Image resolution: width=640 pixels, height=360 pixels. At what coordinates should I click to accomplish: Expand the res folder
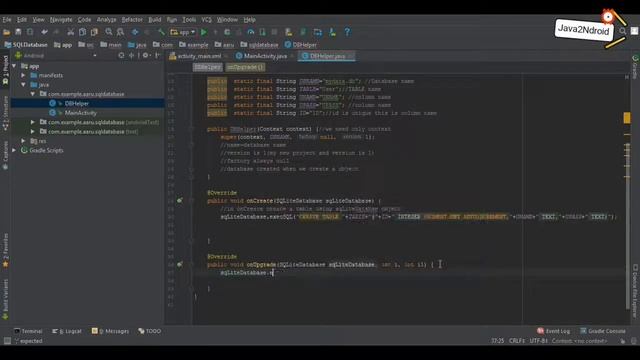point(23,141)
